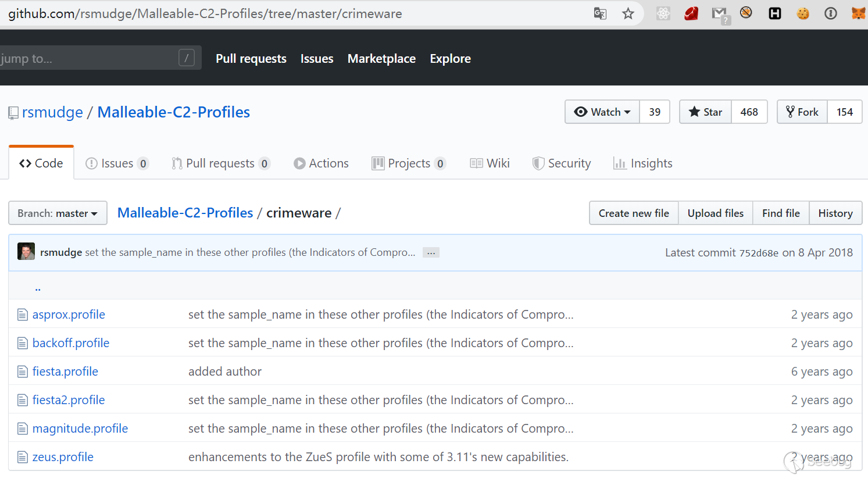This screenshot has width=868, height=478.
Task: Switch to the Issues repository tab
Action: point(117,163)
